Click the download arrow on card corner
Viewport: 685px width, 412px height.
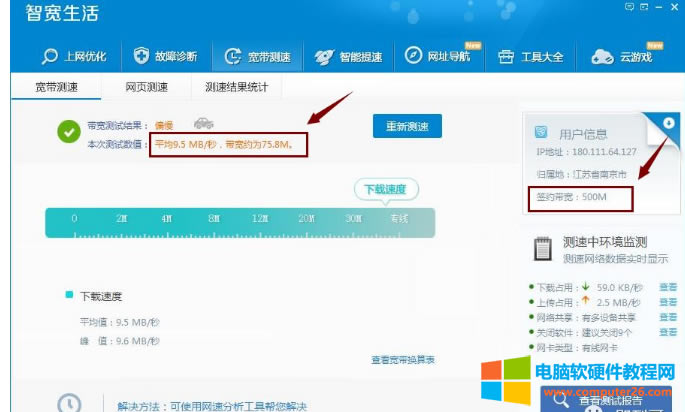pyautogui.click(x=668, y=123)
